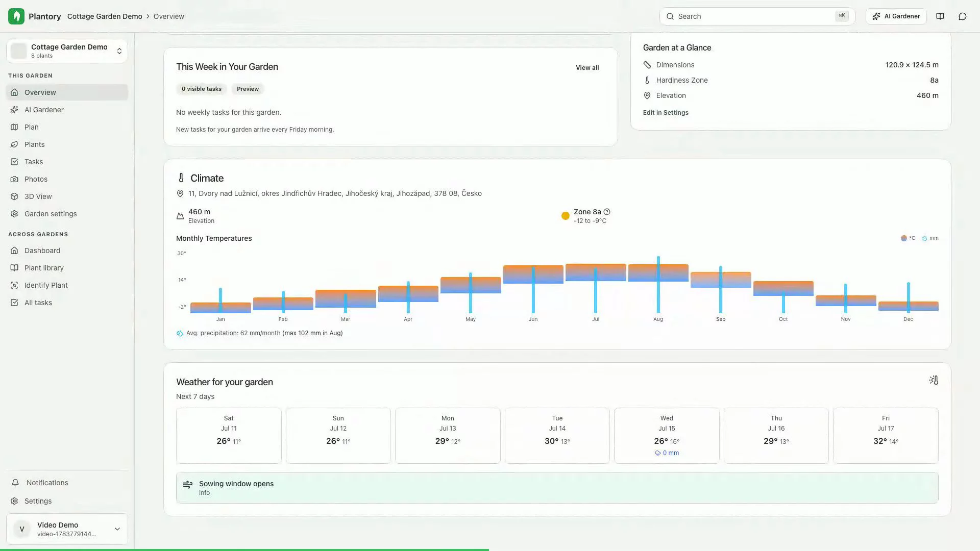The width and height of the screenshot is (980, 551).
Task: Toggle the °C temperature legend in chart
Action: 908,238
